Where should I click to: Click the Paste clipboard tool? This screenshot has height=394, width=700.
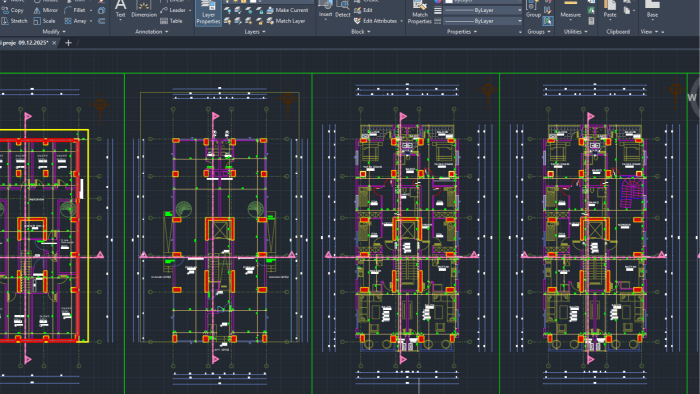[x=610, y=10]
